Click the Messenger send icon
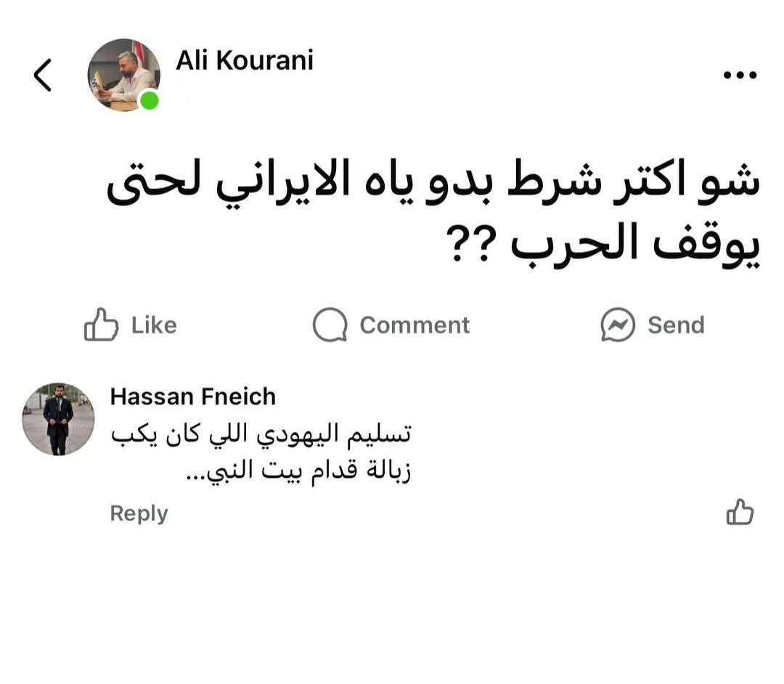The width and height of the screenshot is (784, 684). 618,325
